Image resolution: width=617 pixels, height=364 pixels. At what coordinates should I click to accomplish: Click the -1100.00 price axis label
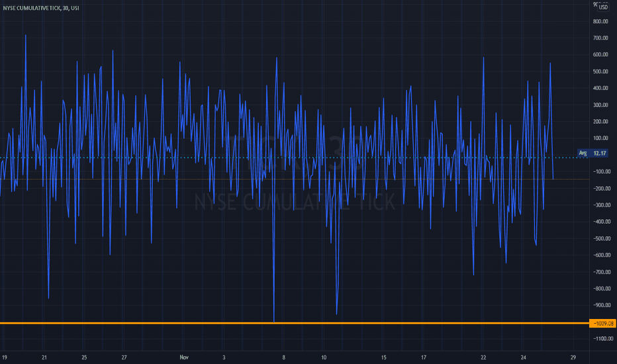(x=602, y=338)
